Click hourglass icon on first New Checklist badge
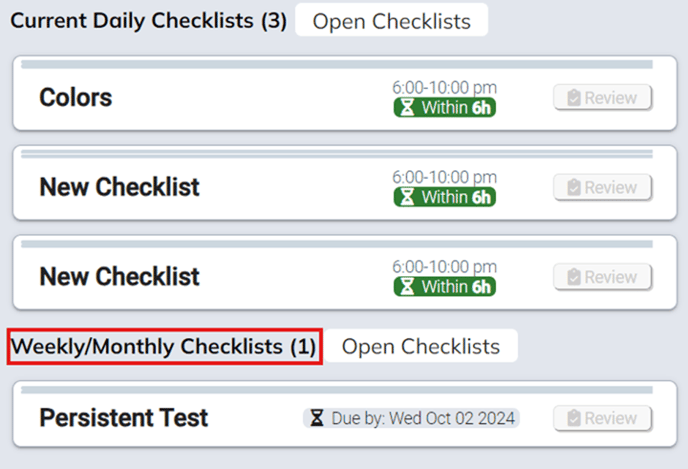688x469 pixels. 408,197
